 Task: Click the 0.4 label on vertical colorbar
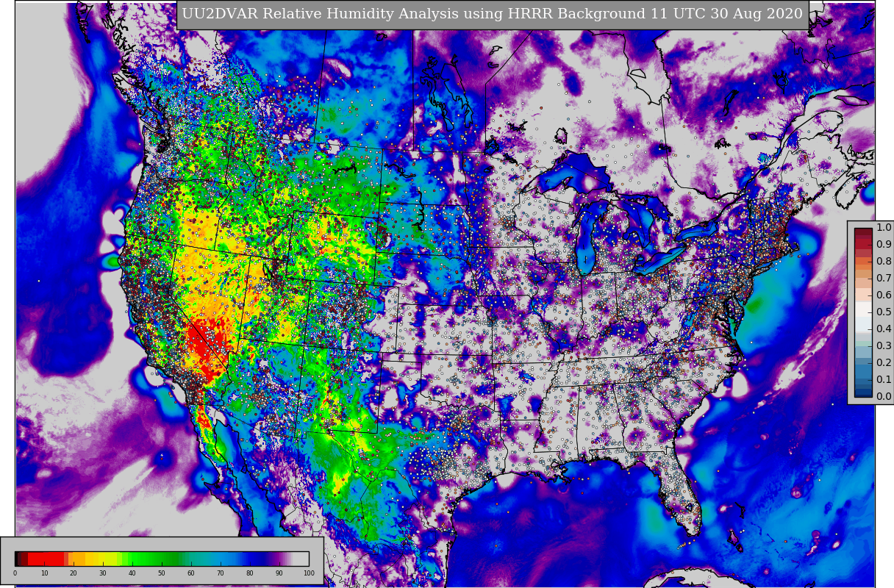[884, 329]
